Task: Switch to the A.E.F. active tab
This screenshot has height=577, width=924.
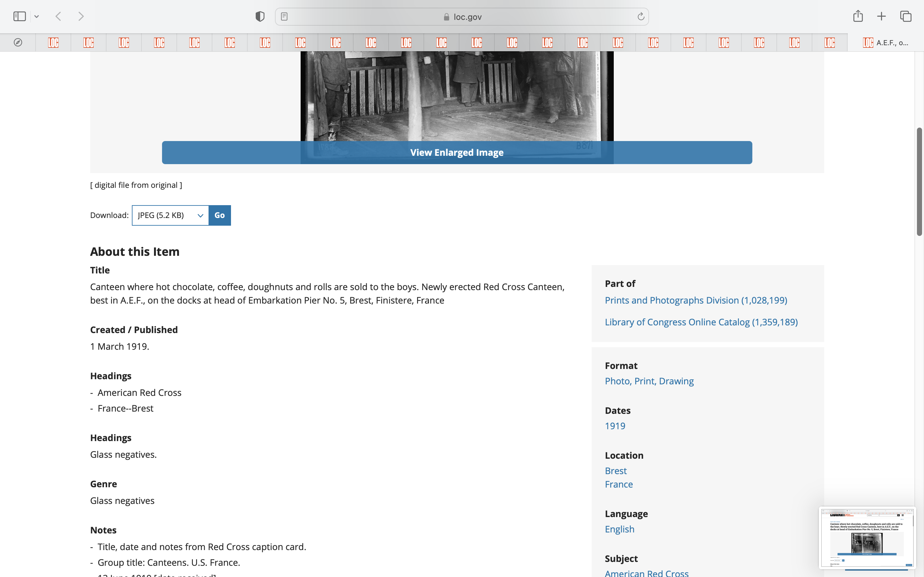Action: tap(885, 42)
